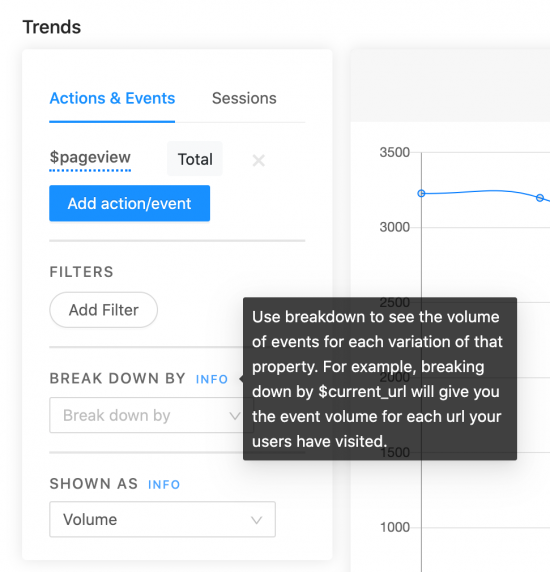This screenshot has height=572, width=550.
Task: Click the first data point on chart
Action: tap(421, 193)
